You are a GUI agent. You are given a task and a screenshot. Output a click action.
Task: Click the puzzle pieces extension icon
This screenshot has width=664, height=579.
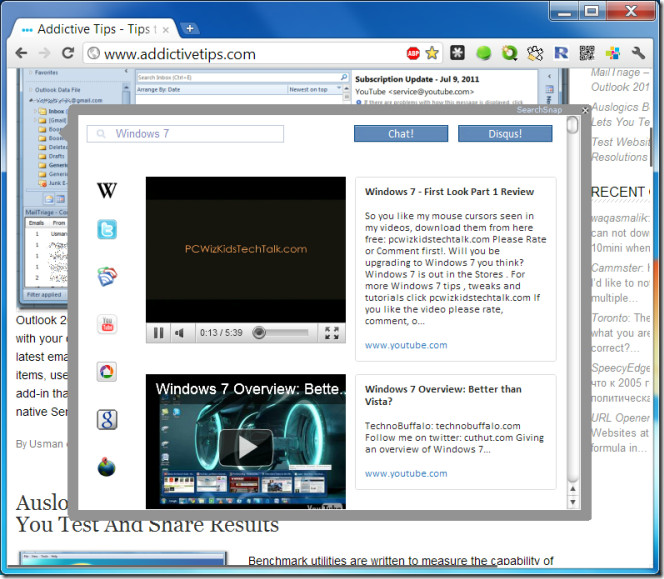(535, 53)
